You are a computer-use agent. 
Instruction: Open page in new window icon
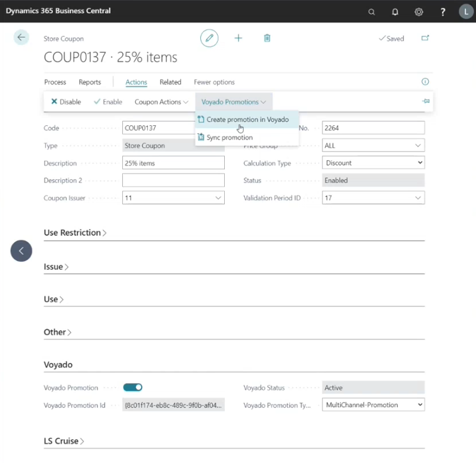pyautogui.click(x=425, y=38)
